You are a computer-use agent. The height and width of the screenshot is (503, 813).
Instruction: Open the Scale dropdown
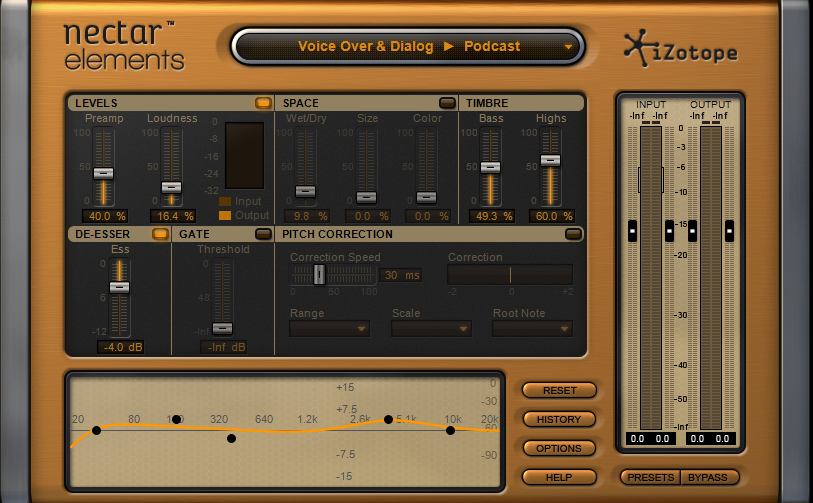(x=431, y=329)
